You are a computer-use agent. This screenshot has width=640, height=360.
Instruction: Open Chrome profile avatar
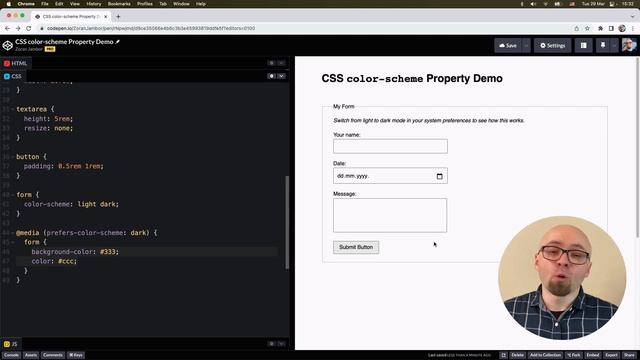(x=622, y=28)
